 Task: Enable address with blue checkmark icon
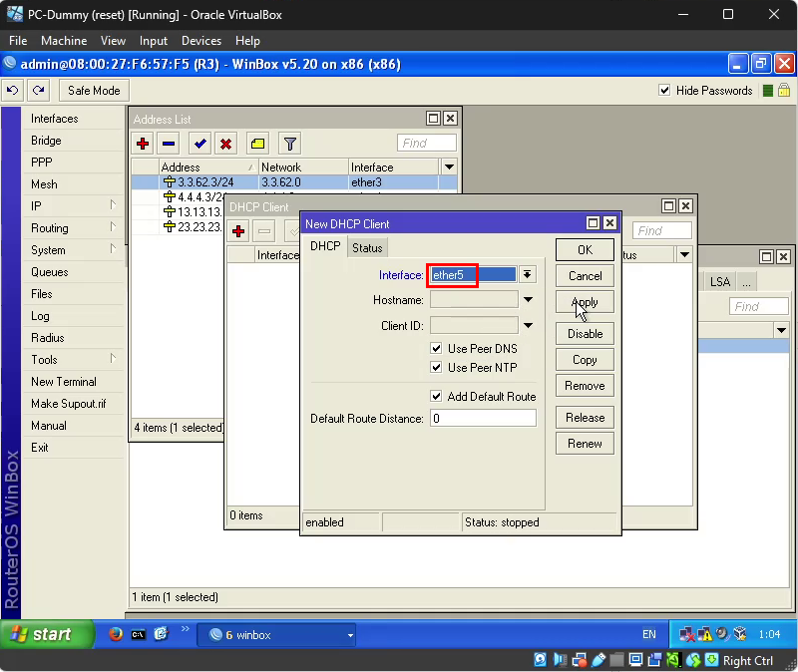(x=200, y=144)
